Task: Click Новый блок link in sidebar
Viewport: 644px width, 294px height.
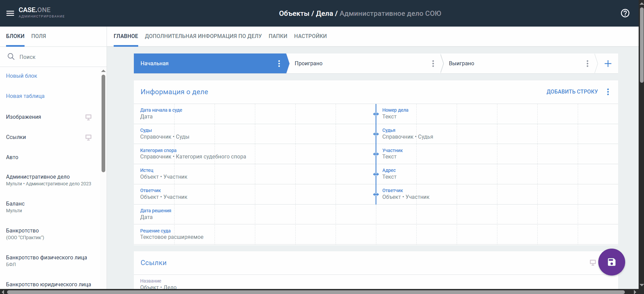Action: pos(22,76)
